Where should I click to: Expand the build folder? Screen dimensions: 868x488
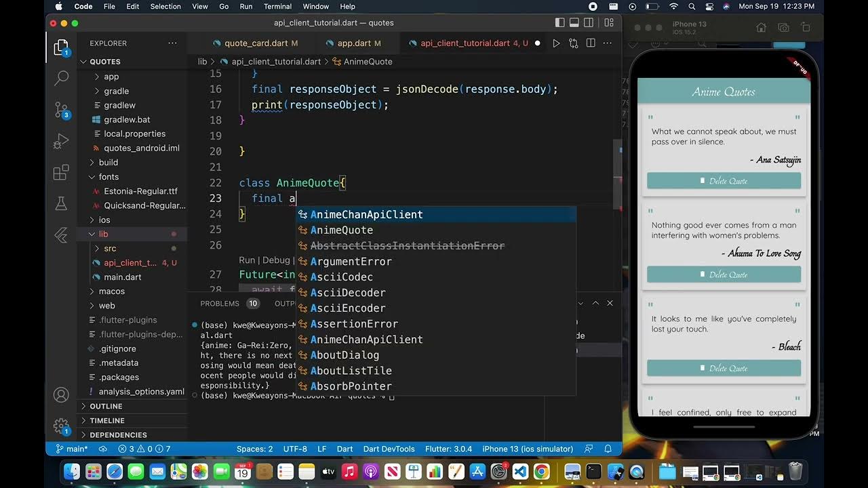coord(108,162)
